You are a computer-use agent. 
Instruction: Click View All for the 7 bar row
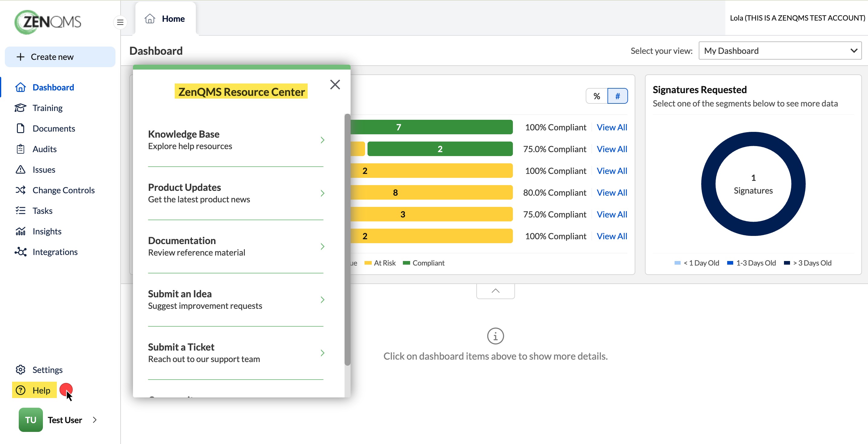click(612, 127)
